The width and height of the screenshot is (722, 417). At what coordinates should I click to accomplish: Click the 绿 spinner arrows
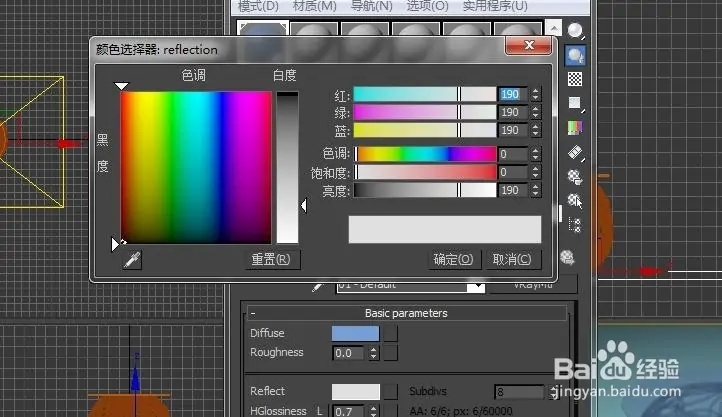(x=535, y=112)
